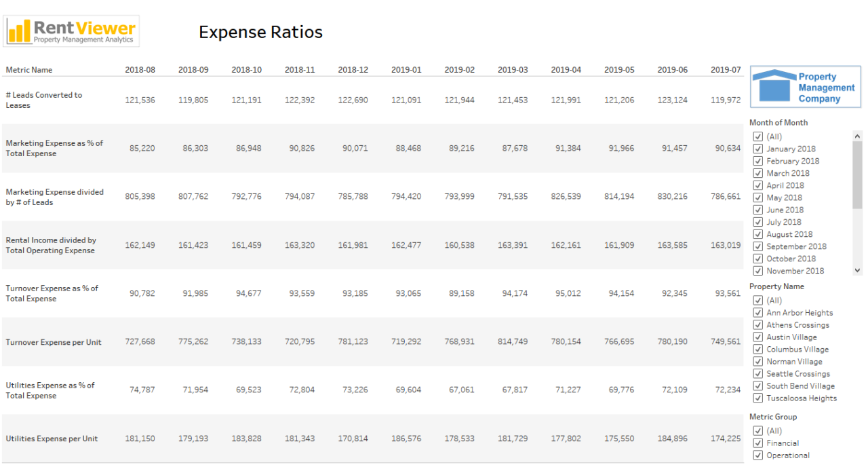Viewport: 868px width, 467px height.
Task: Click the scroll-up arrow in month filter
Action: [856, 136]
